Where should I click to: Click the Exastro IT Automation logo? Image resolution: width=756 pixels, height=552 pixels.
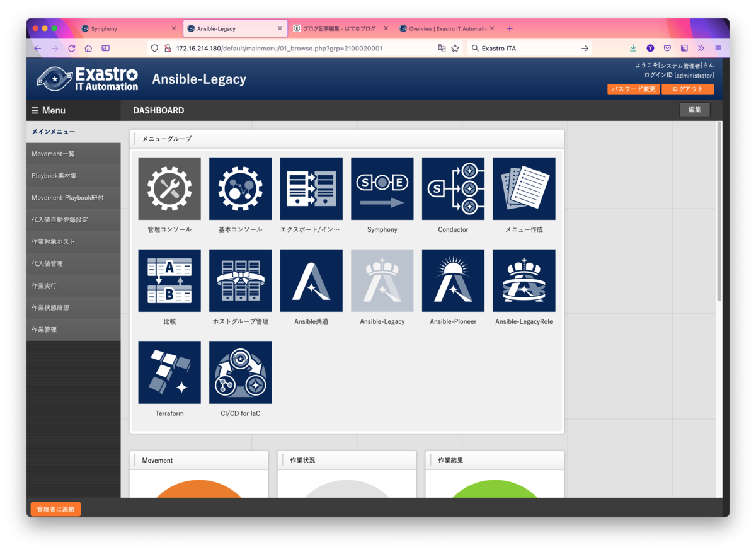coord(88,79)
